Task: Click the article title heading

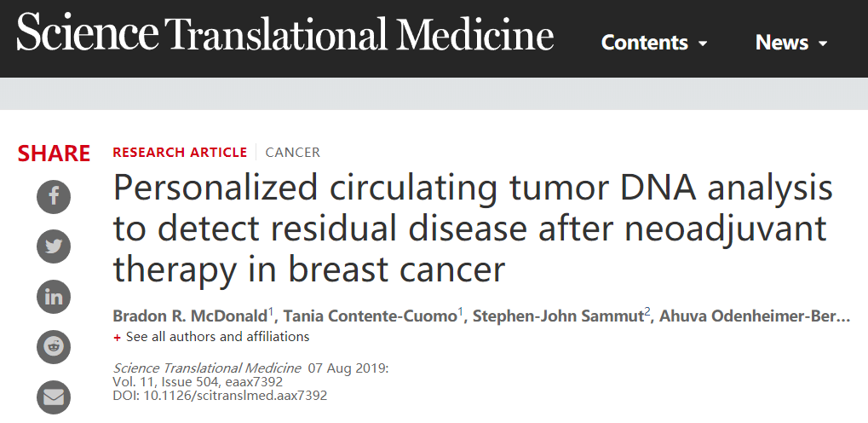Action: (473, 229)
